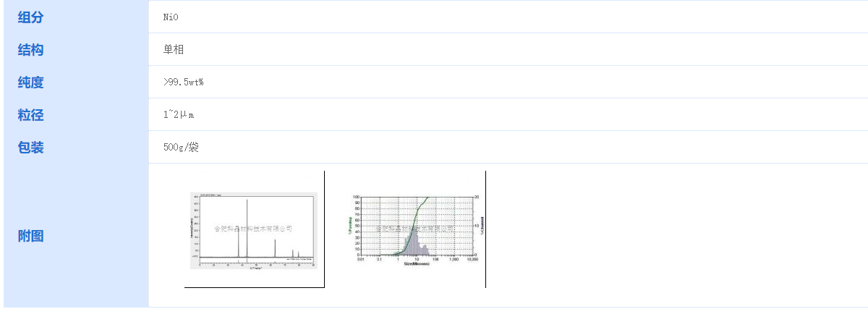Open the XRD pattern chart thumbnail
Viewport: 868px width, 309px height.
pyautogui.click(x=254, y=230)
